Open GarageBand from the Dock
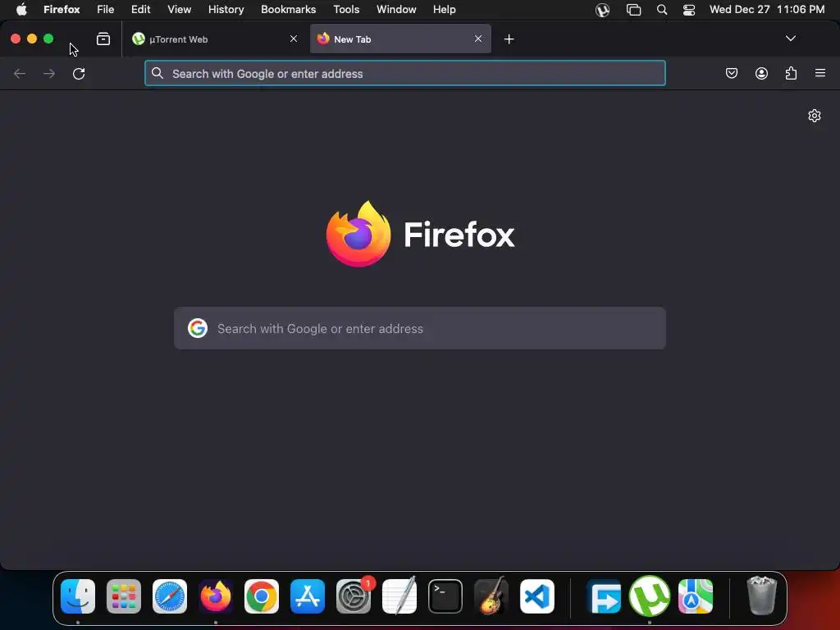 coord(491,596)
